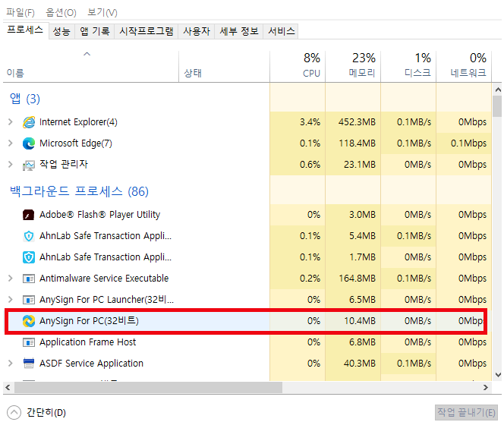Click the 164.8MB memory value
This screenshot has height=422, width=504.
coord(357,279)
